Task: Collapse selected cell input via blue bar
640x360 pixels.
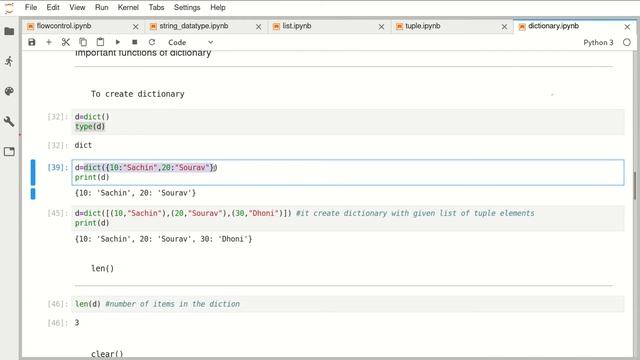Action: pyautogui.click(x=33, y=172)
